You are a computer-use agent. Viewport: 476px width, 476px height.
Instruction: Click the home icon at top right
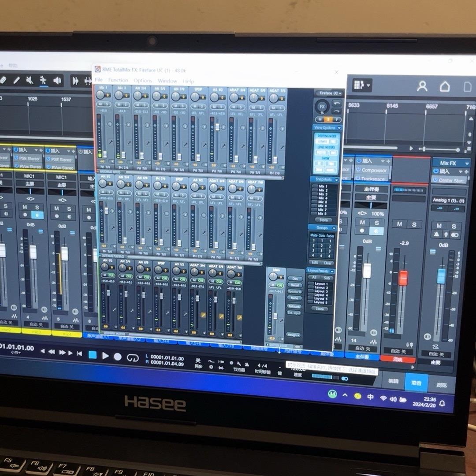[x=445, y=87]
